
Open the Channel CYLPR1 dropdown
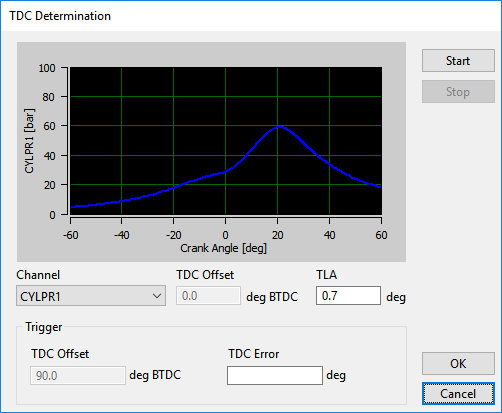[91, 296]
